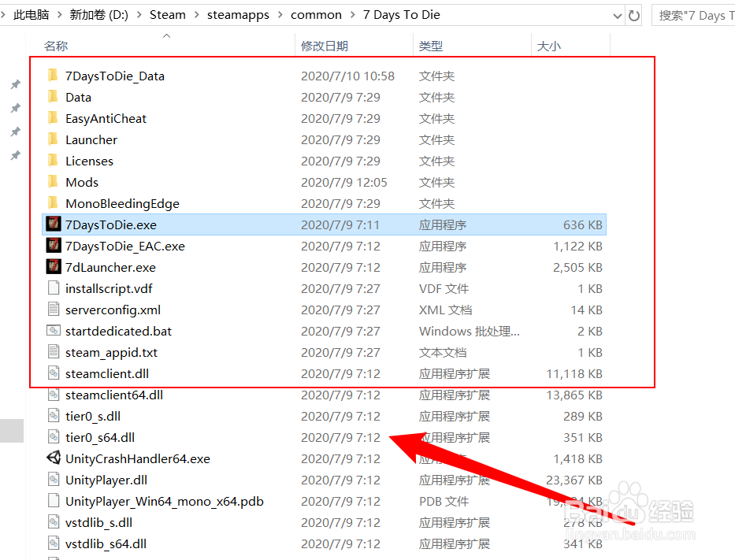
Task: Open the address bar history dropdown
Action: pos(617,17)
